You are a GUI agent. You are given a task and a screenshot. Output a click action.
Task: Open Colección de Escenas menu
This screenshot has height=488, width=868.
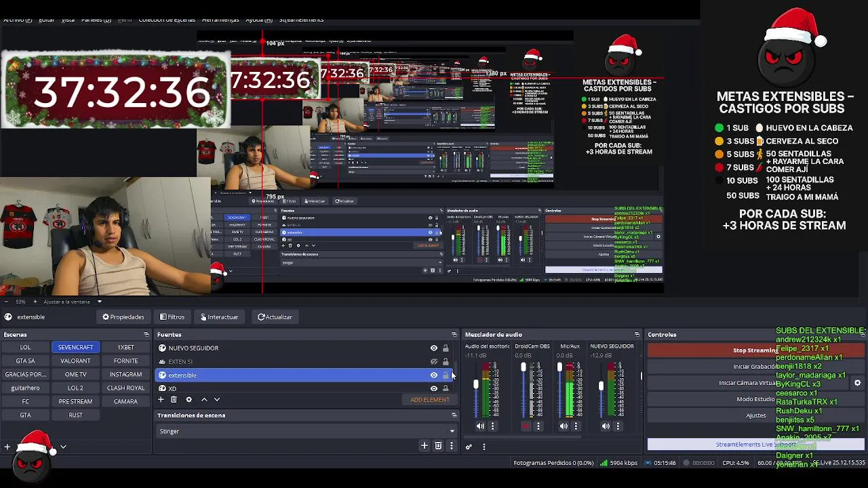167,20
